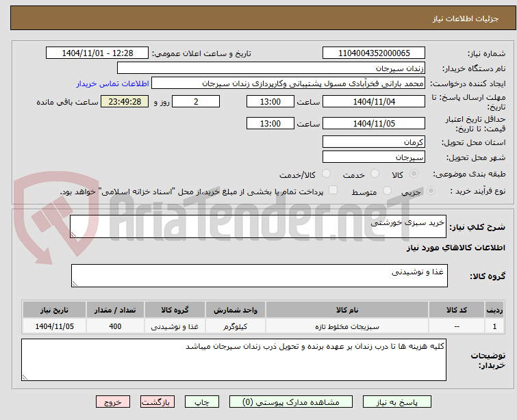Click the description box خرید سبزی خورشتی

pos(258,226)
